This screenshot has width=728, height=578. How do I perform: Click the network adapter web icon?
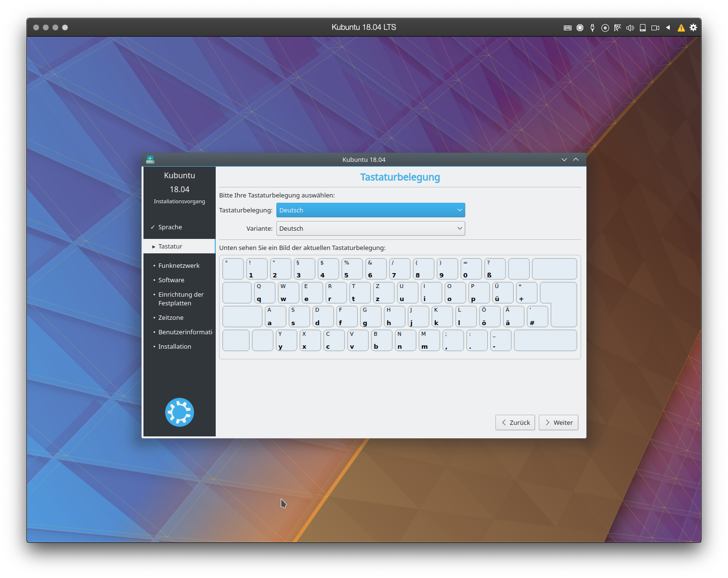click(x=618, y=28)
